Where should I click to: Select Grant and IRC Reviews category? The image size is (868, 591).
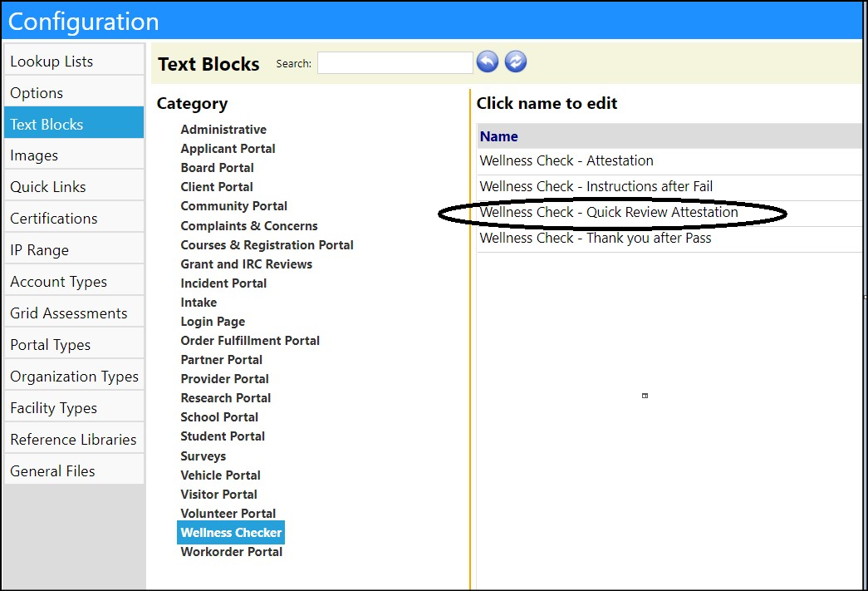247,263
